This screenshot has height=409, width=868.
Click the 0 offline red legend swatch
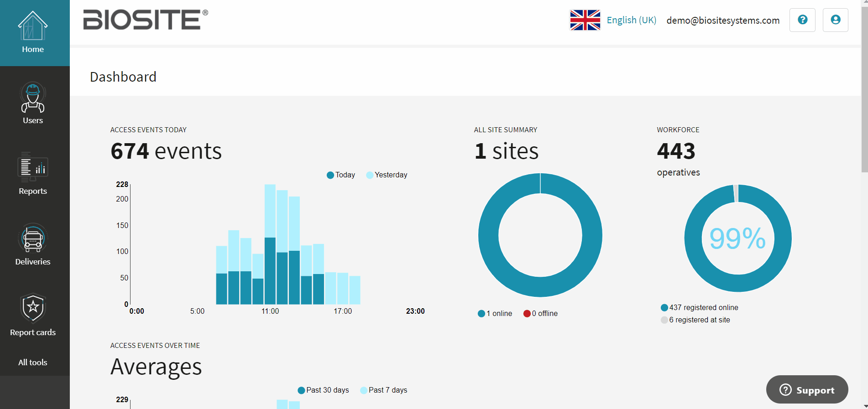[x=527, y=314]
